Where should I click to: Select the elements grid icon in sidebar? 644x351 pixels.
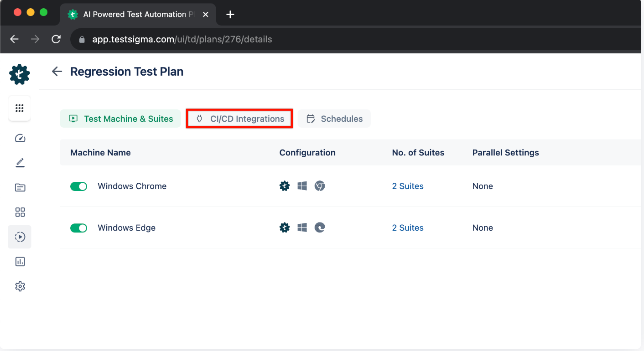20,212
